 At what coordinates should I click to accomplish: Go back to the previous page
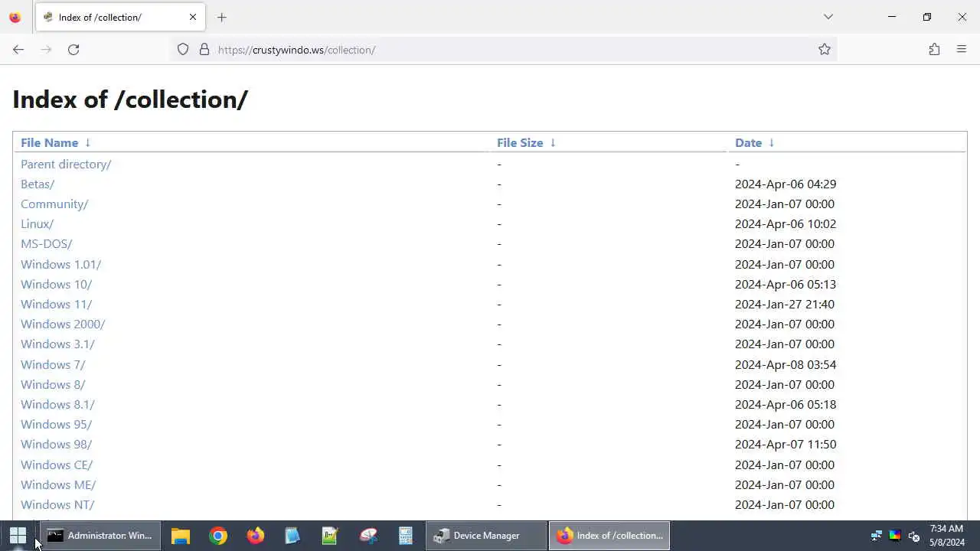coord(18,50)
